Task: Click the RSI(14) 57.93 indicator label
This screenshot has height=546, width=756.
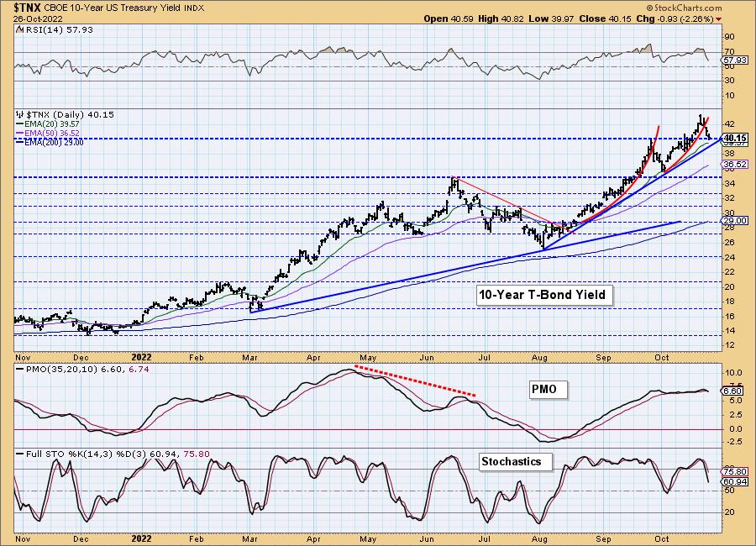Action: coord(59,30)
